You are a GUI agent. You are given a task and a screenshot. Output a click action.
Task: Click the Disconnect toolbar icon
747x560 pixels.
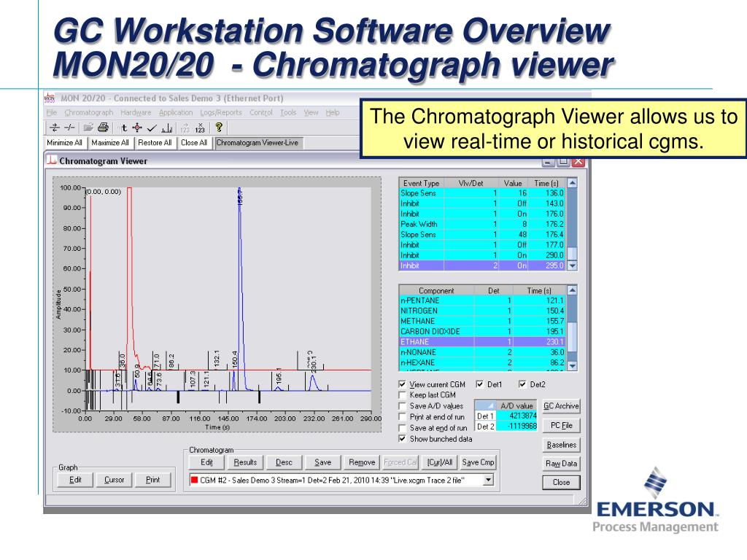69,128
